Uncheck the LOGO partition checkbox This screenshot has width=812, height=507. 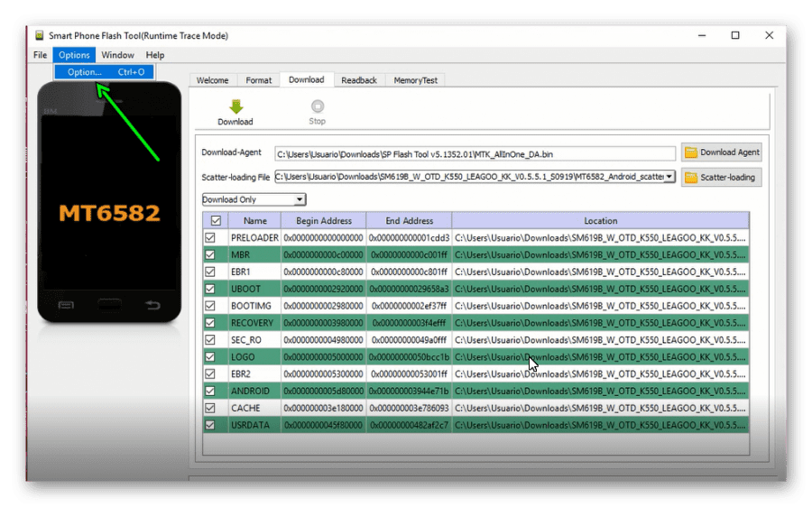tap(209, 357)
